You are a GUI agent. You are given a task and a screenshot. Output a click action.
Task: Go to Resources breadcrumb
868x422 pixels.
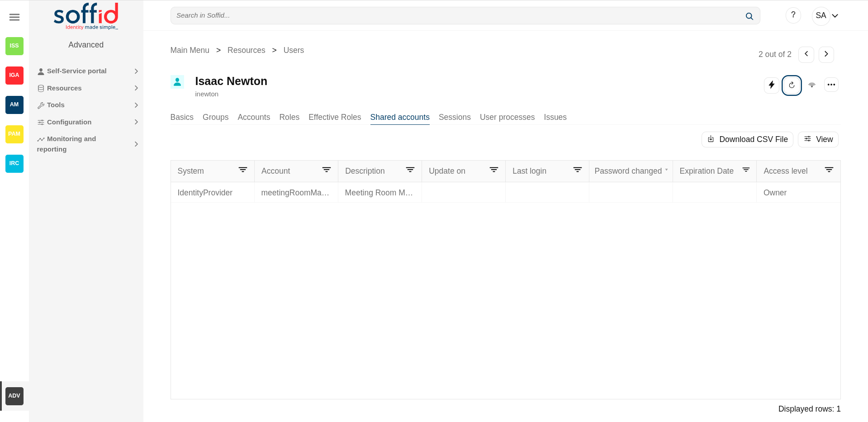tap(247, 50)
